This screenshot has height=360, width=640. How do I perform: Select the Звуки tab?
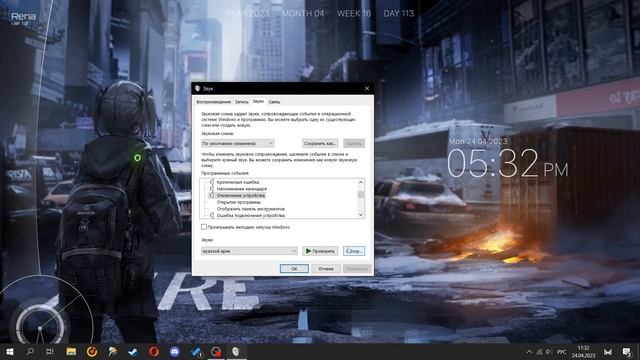click(x=258, y=101)
